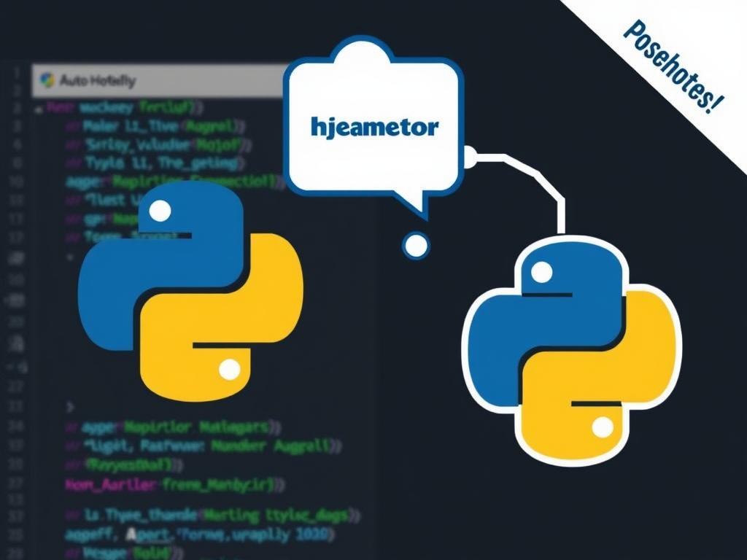Screen dimensions: 747x560
Task: Click the Python logo without white outline
Action: coord(190,292)
